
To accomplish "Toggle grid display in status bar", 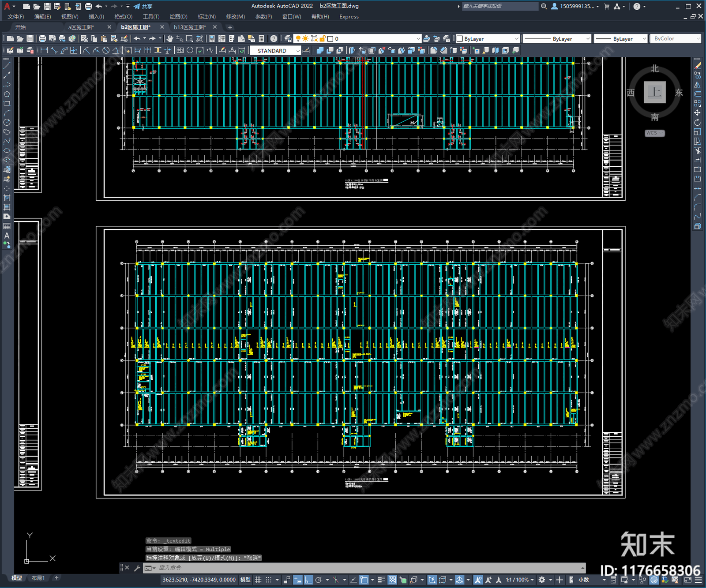I will 258,580.
